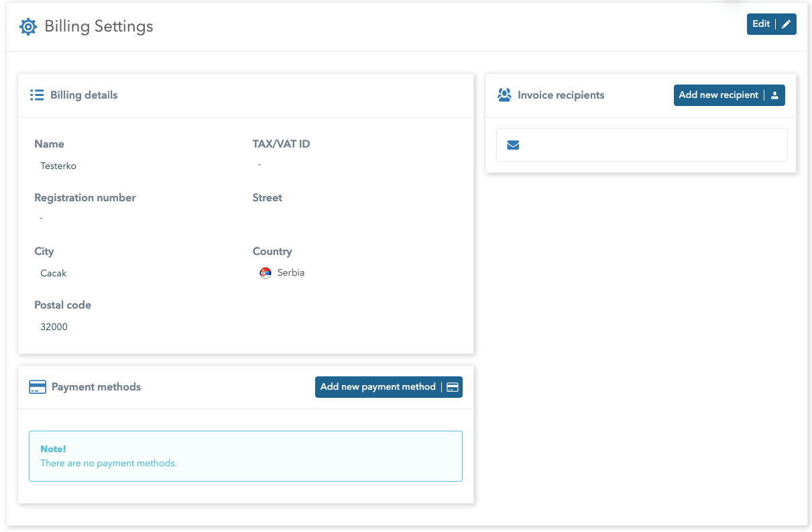Click the TAX/VAT ID label
The height and width of the screenshot is (532, 812).
(281, 144)
